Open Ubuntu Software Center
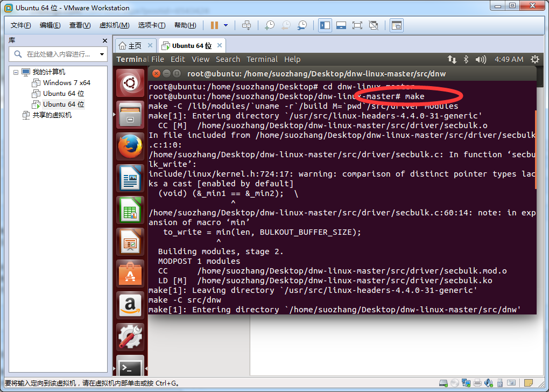This screenshot has width=549, height=392. (x=130, y=274)
